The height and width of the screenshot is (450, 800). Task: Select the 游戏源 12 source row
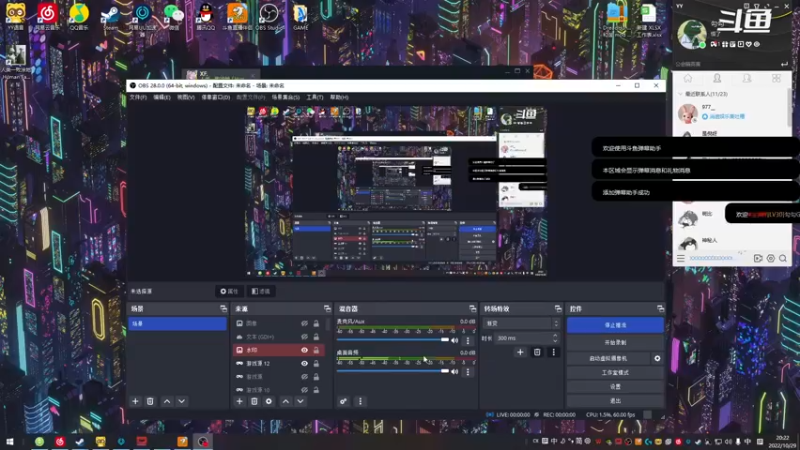(278, 363)
